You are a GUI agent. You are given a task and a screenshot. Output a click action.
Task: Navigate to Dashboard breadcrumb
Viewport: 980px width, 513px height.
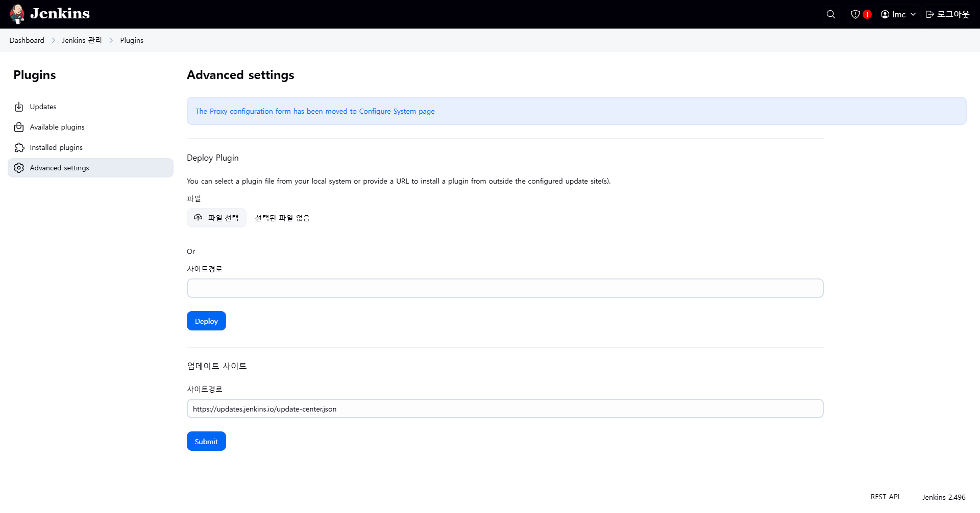27,40
